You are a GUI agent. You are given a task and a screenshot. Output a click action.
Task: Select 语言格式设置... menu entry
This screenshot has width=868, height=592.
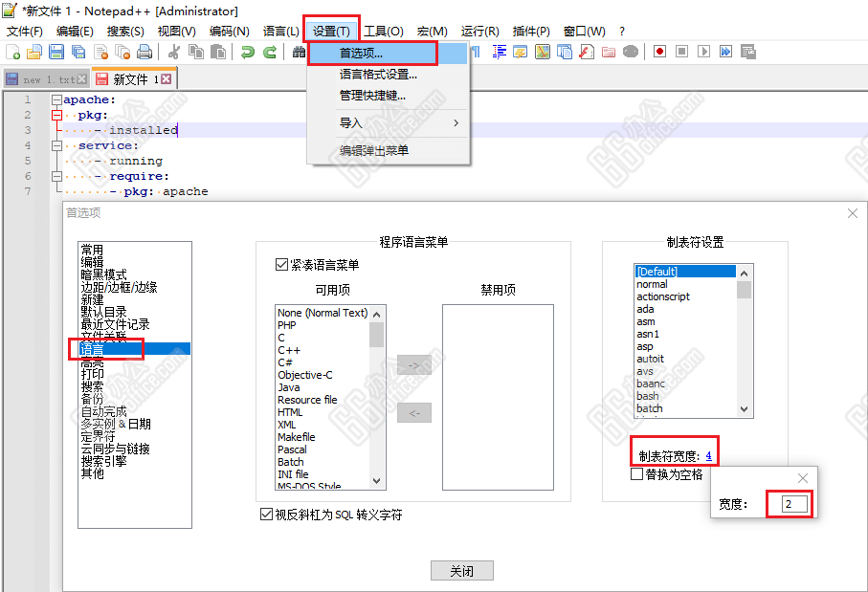(388, 75)
